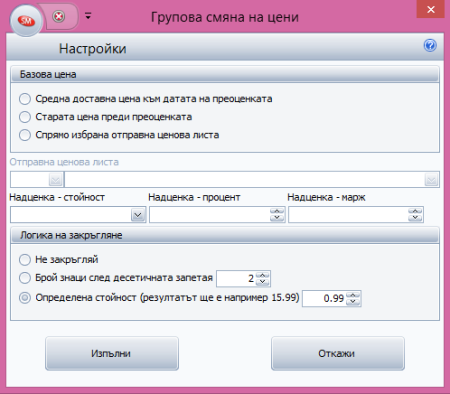Increase the 'Надценка - процент' spinner value

pyautogui.click(x=277, y=211)
